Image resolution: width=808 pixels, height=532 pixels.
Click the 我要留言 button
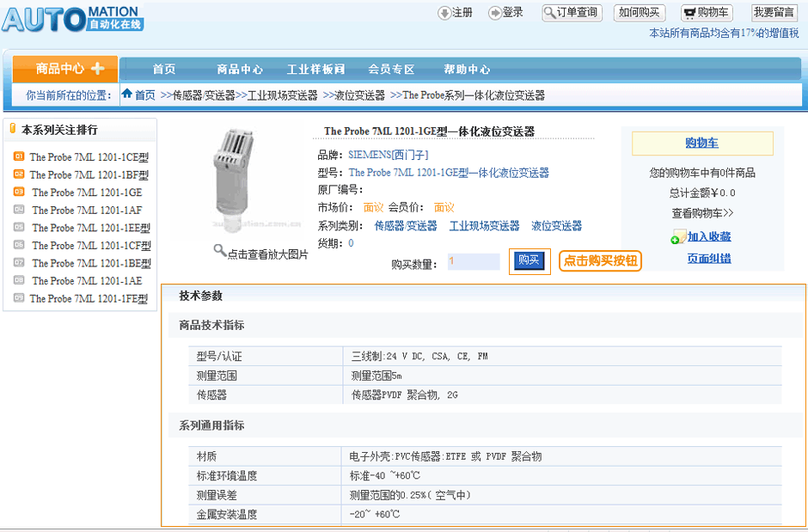click(x=774, y=13)
